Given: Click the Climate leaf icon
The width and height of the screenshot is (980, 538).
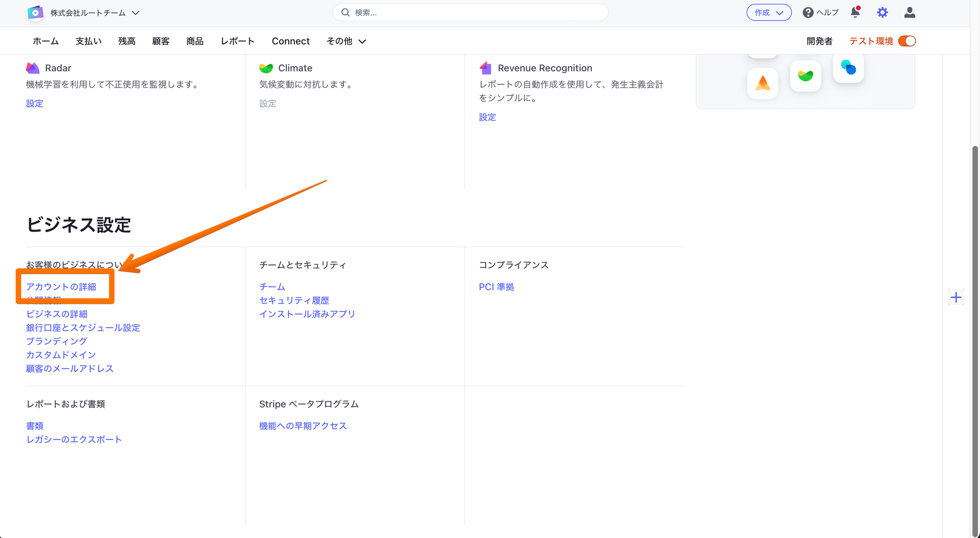Looking at the screenshot, I should click(266, 68).
